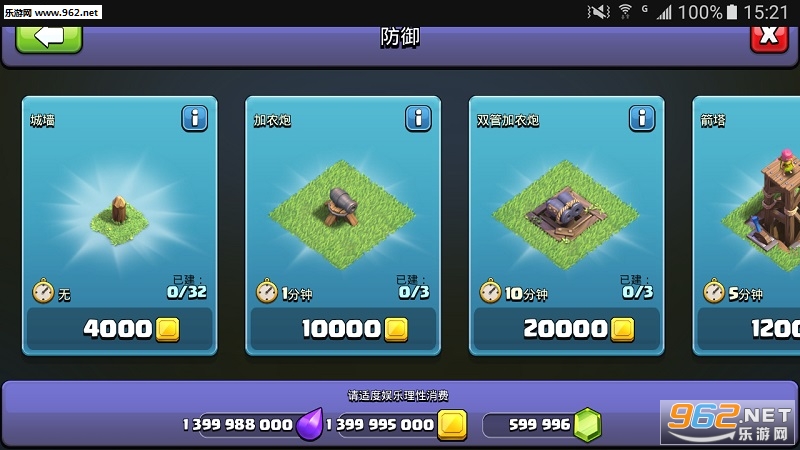Tap the gold resource icon in bottom bar

tap(453, 424)
